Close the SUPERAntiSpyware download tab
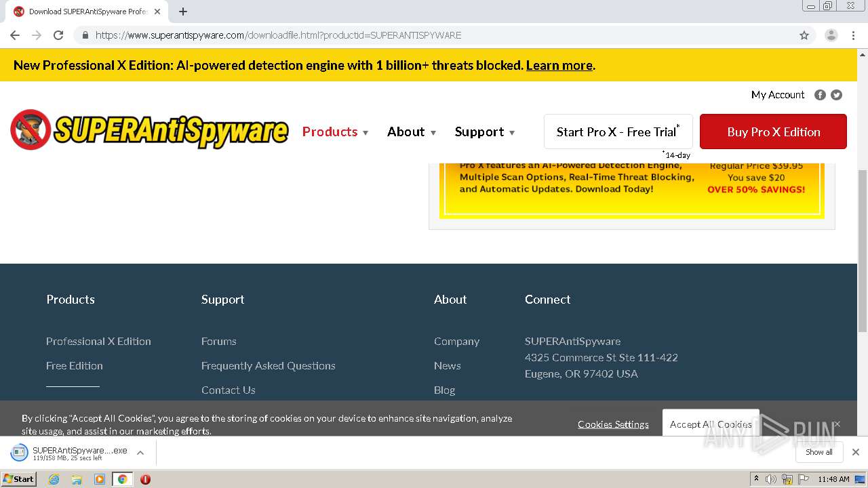868x488 pixels. (157, 12)
